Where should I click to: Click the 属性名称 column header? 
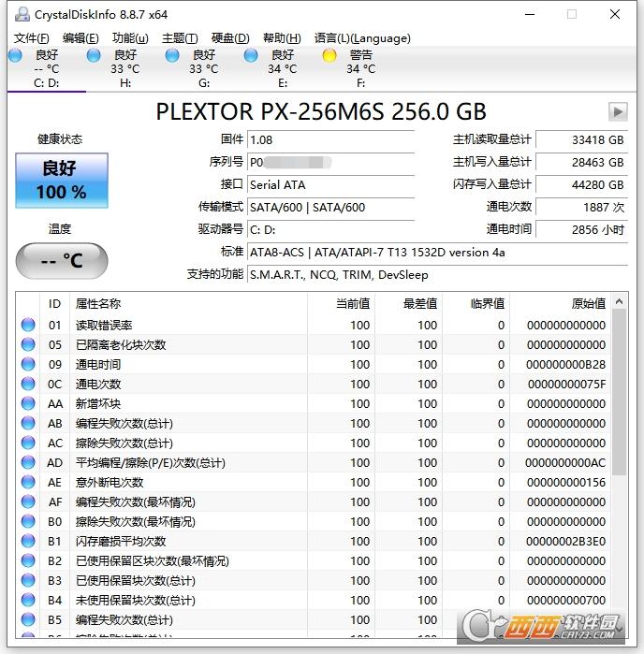[188, 304]
